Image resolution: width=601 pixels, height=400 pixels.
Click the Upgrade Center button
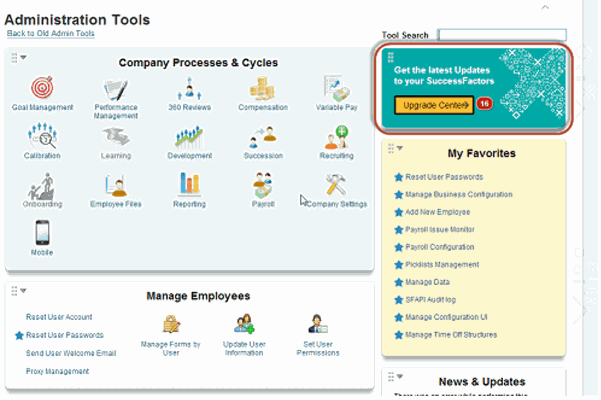pyautogui.click(x=432, y=103)
